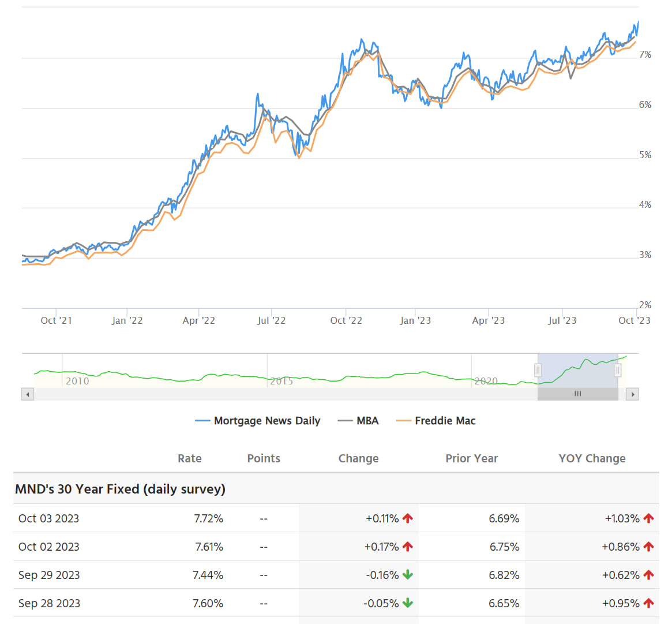This screenshot has height=624, width=672.
Task: Grab the right range handle of navigator
Action: click(x=618, y=369)
